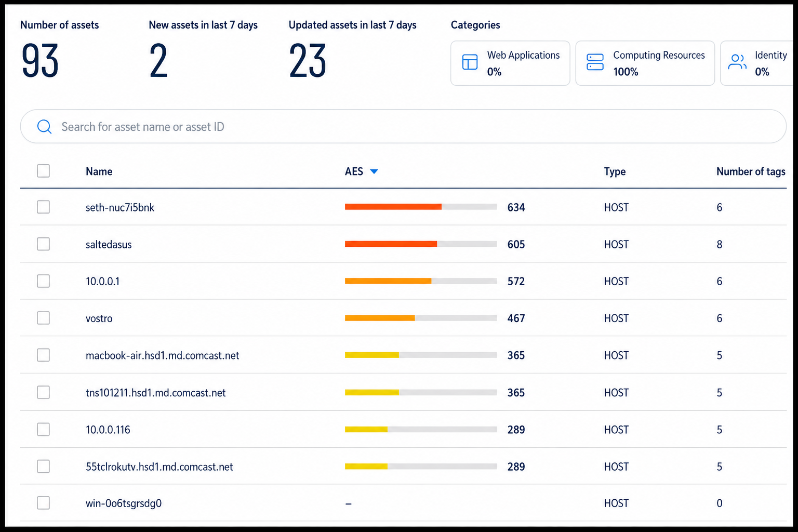Screen dimensions: 798x532
Task: Tick the checkbox for 10.0.0.1
Action: (44, 281)
